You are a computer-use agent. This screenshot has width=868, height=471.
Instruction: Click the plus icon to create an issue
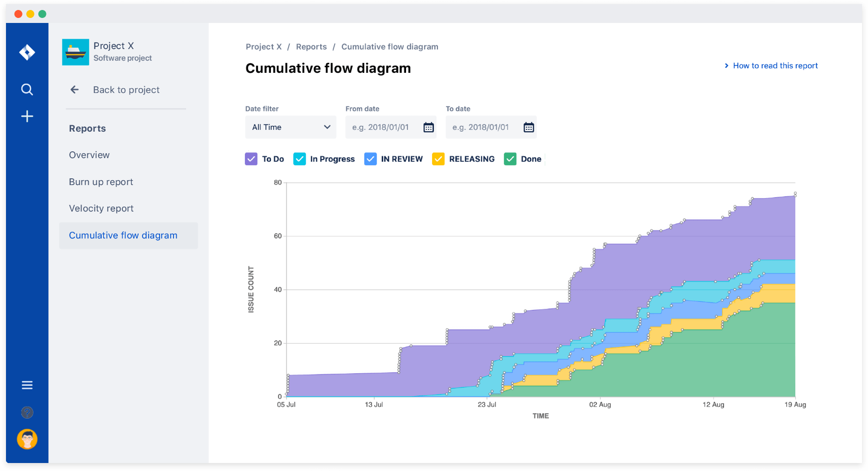[27, 116]
